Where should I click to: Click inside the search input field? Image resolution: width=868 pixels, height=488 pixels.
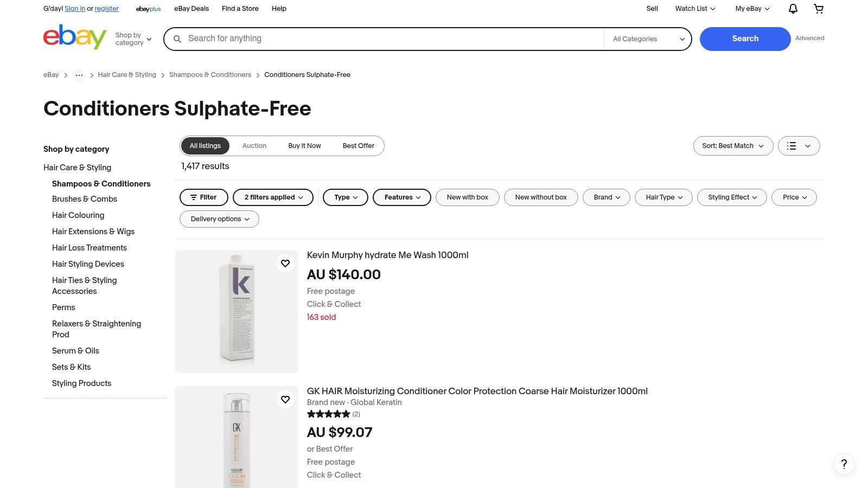[x=380, y=38]
